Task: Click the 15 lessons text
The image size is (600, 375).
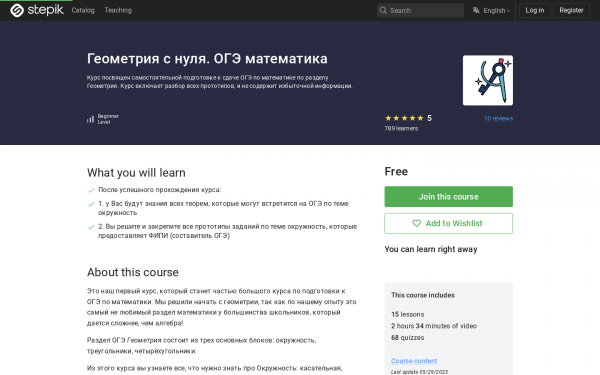Action: 408,314
